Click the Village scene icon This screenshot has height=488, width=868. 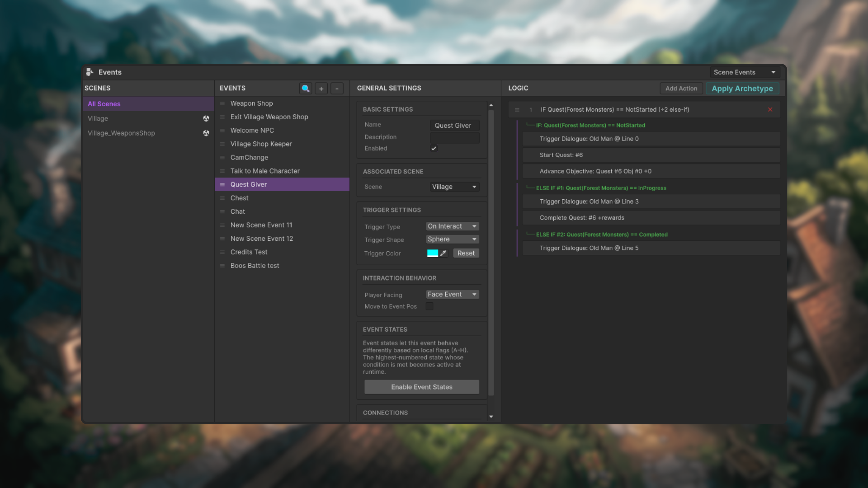pyautogui.click(x=206, y=118)
